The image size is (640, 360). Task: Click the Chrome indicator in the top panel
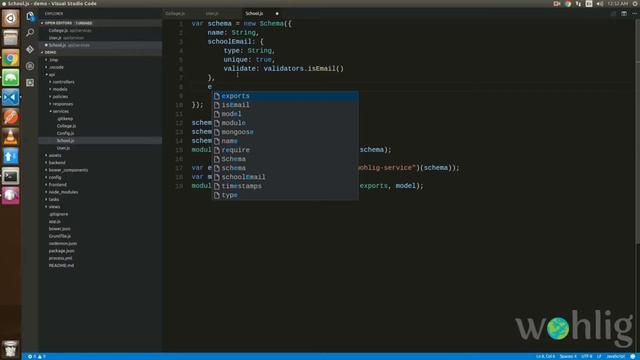(x=568, y=4)
